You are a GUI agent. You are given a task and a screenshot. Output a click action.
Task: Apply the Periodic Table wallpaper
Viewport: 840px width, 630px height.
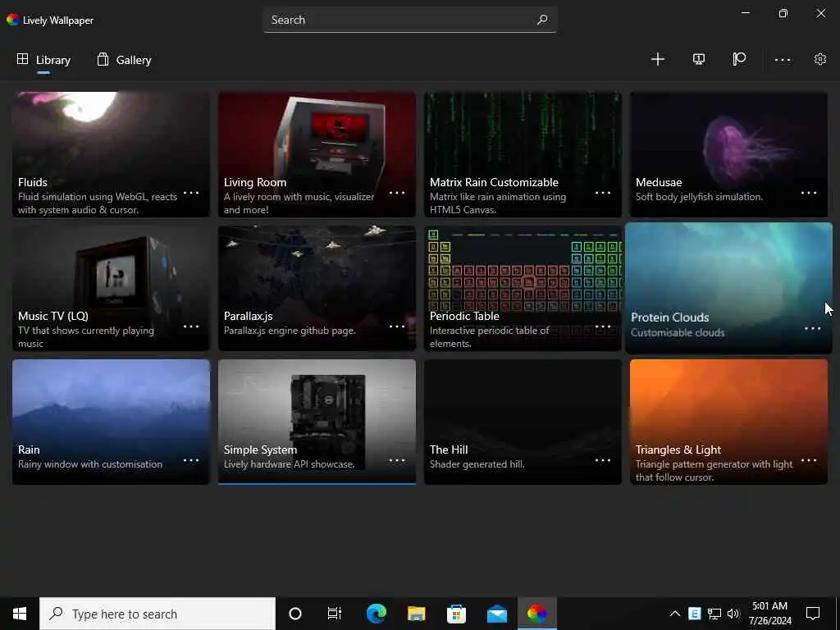(x=523, y=288)
